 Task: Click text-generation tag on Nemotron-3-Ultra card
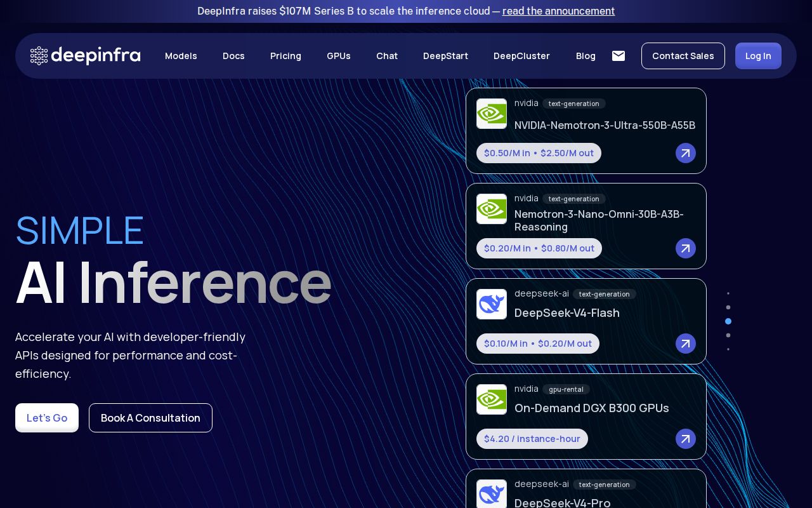(573, 104)
